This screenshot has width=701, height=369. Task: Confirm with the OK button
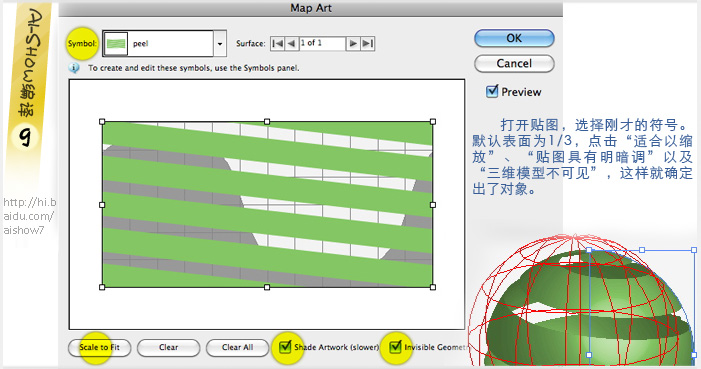514,38
